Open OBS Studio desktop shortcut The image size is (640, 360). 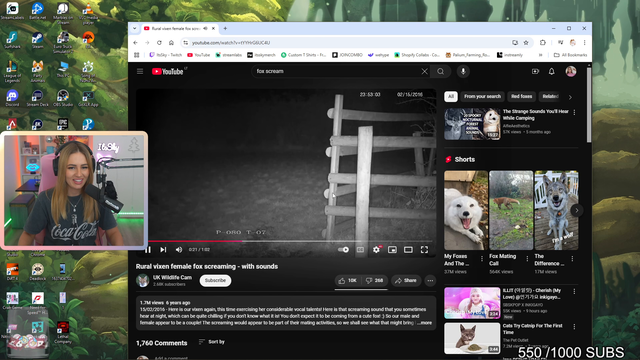click(62, 98)
